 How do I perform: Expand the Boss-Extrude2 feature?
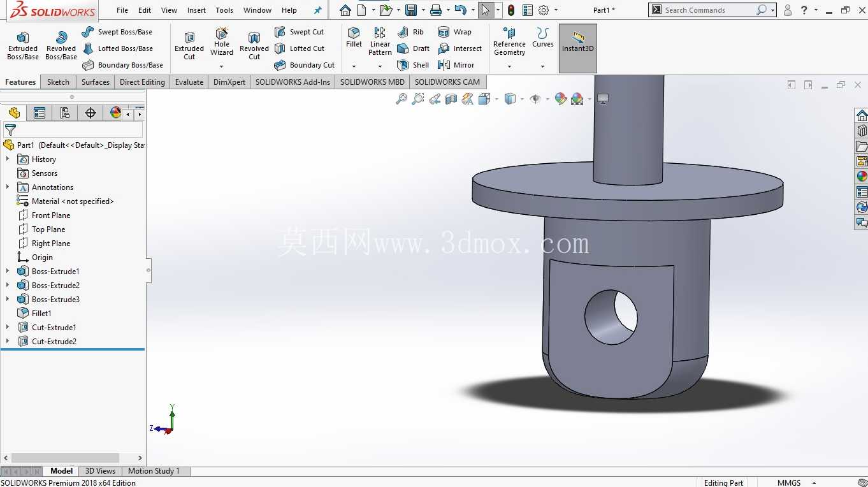tap(8, 285)
